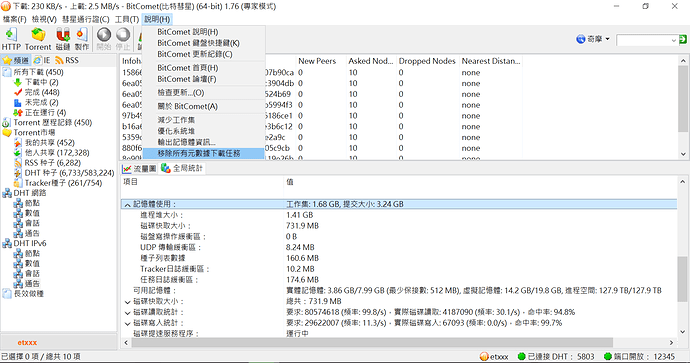The width and height of the screenshot is (690, 363).
Task: Choose 移除所有元數據下載任務 menu entry
Action: coord(204,153)
